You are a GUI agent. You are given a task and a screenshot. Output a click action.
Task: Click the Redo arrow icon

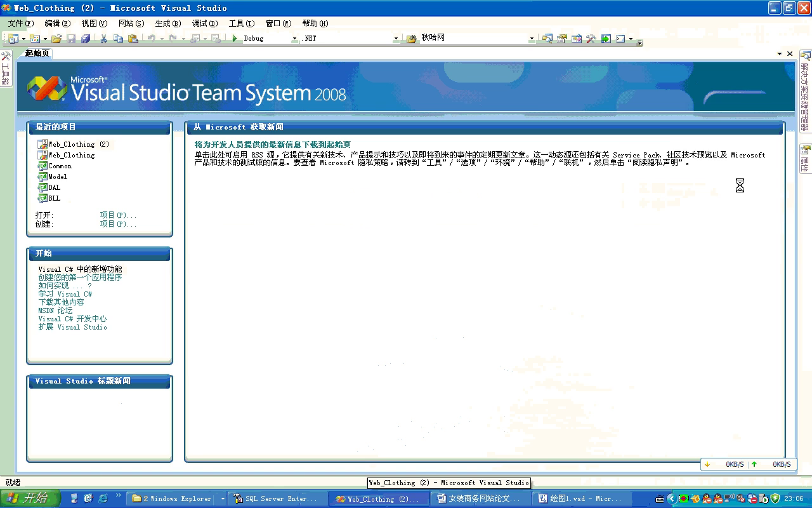173,39
